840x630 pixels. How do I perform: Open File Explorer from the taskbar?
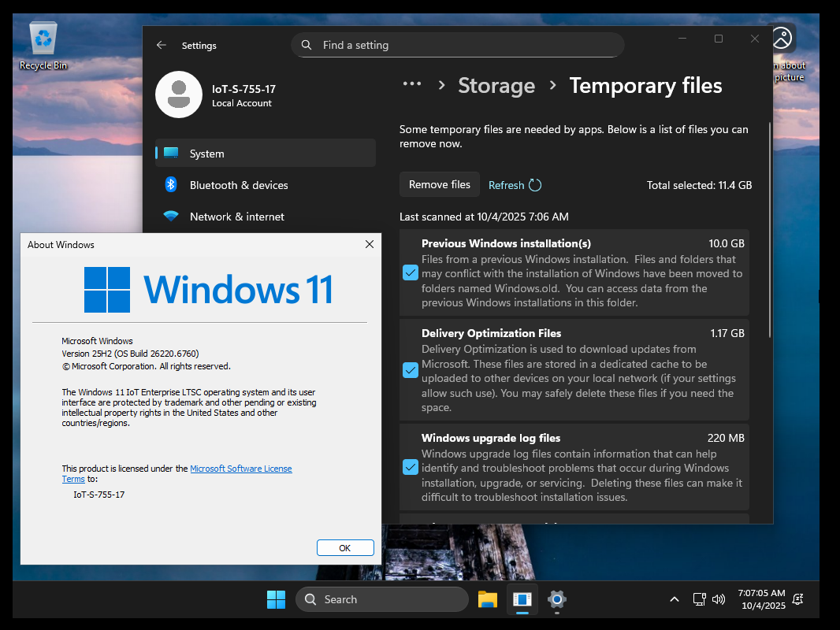pos(488,599)
